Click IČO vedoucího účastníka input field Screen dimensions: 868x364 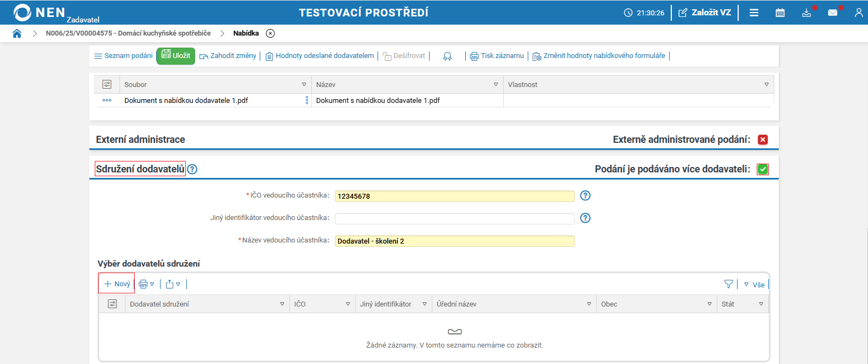454,196
